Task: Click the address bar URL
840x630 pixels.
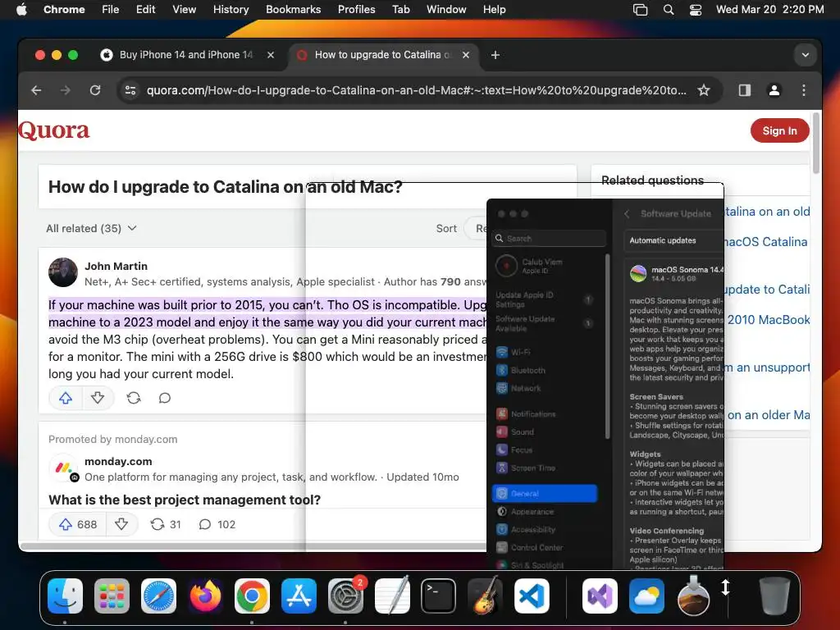Action: 416,90
